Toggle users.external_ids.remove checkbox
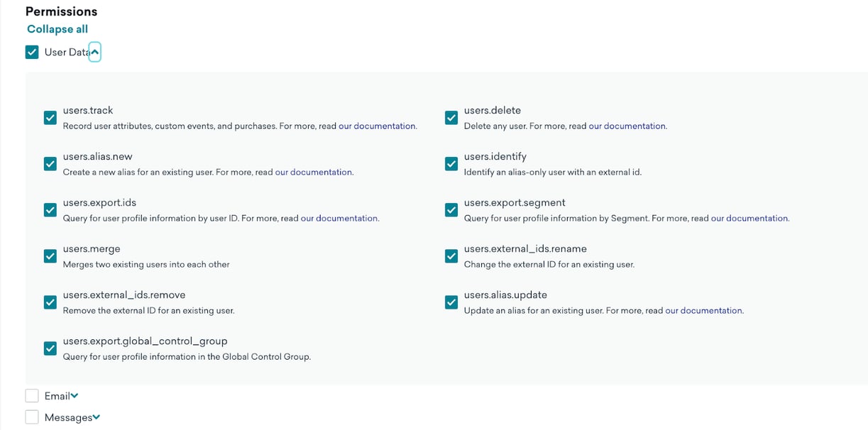This screenshot has height=430, width=868. pyautogui.click(x=50, y=302)
